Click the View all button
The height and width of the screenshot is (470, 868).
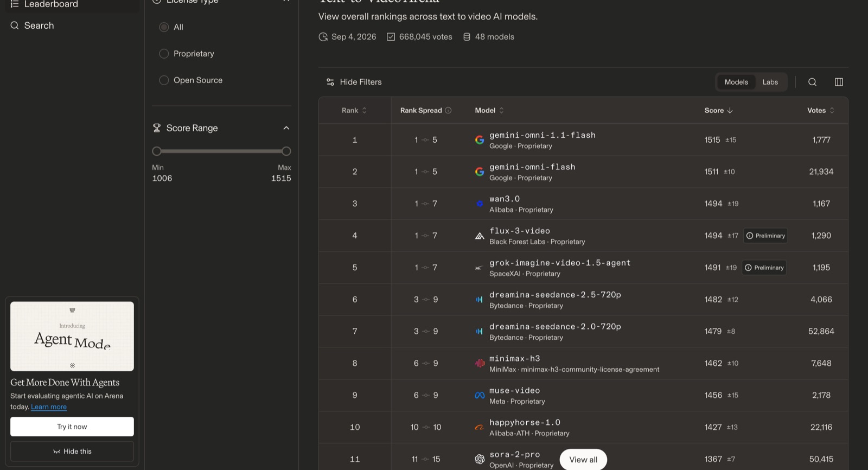[583, 460]
